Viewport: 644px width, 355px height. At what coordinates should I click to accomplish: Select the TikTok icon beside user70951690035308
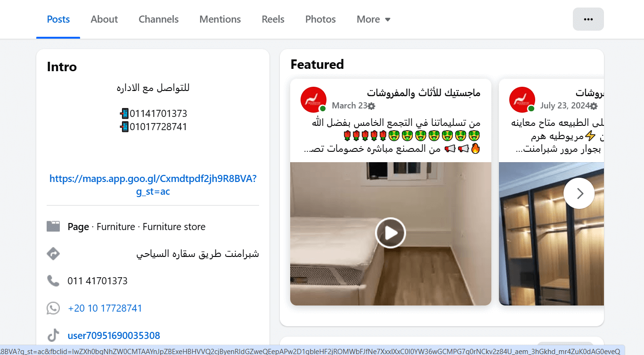(x=53, y=335)
